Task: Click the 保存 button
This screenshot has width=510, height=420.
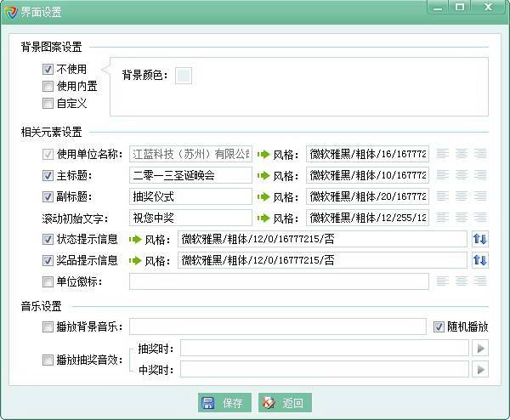Action: [223, 402]
